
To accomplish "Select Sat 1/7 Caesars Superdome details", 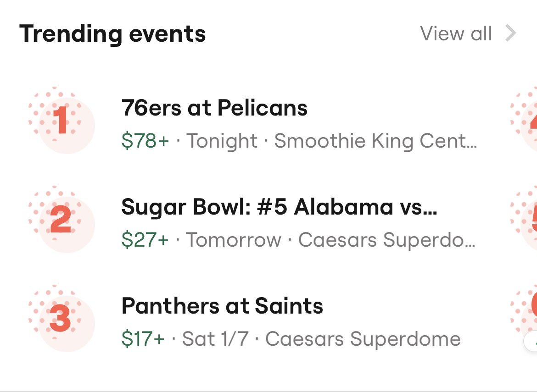I will (321, 339).
